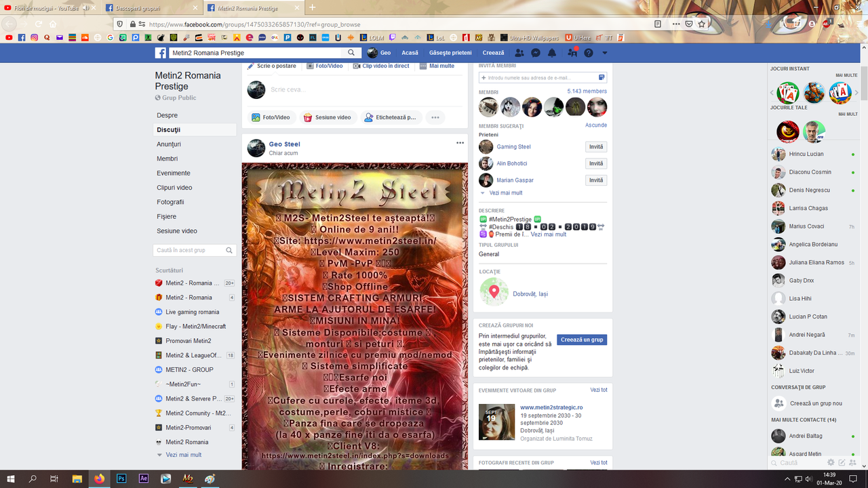Start a Sesiune video from composer
This screenshot has height=488, width=868.
coord(328,117)
